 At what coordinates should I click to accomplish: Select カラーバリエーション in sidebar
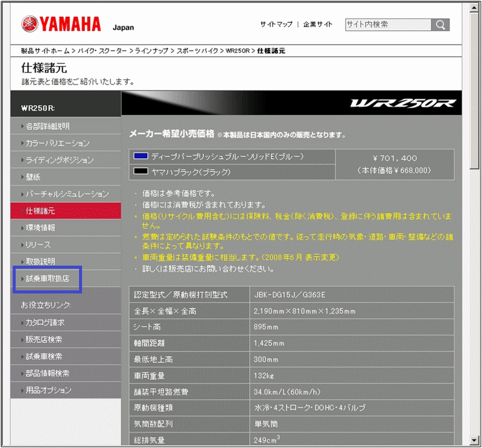click(x=66, y=143)
